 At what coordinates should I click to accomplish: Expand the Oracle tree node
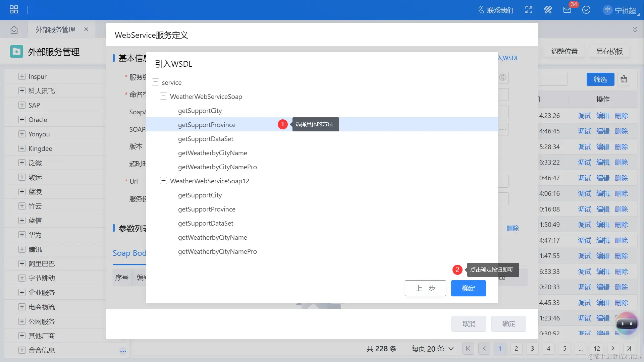(x=22, y=120)
